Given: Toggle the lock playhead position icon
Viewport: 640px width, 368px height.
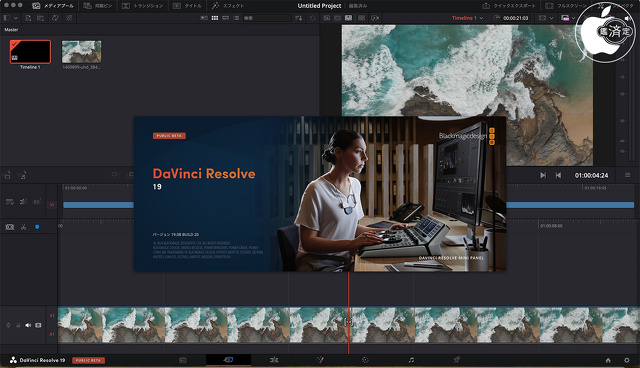Looking at the screenshot, I should (x=37, y=202).
